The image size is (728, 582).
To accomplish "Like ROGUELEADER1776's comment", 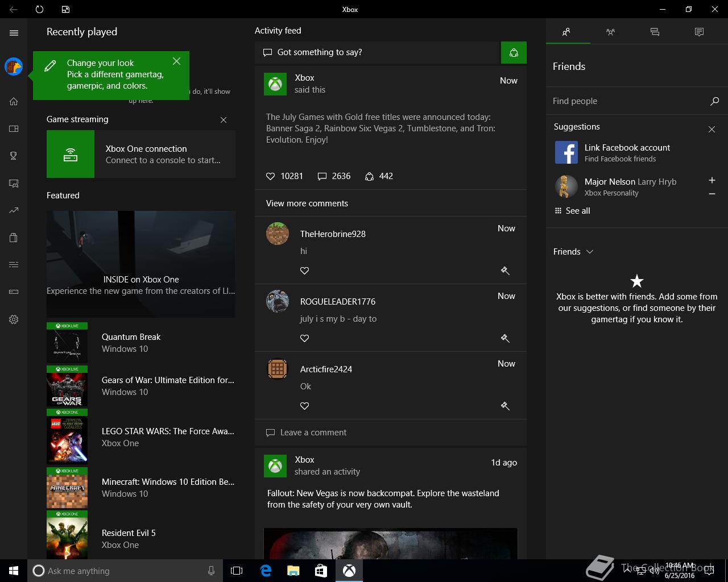I will click(x=305, y=338).
